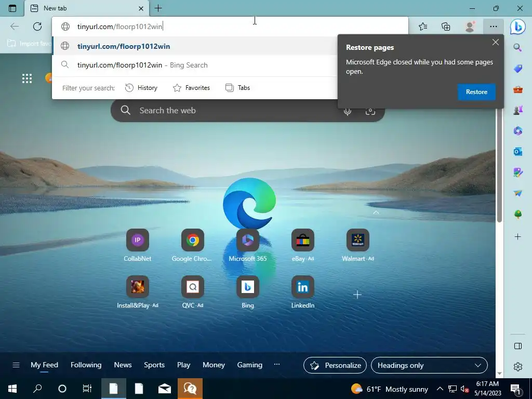The width and height of the screenshot is (532, 399).
Task: Open Google Chrome quick link
Action: pyautogui.click(x=192, y=240)
